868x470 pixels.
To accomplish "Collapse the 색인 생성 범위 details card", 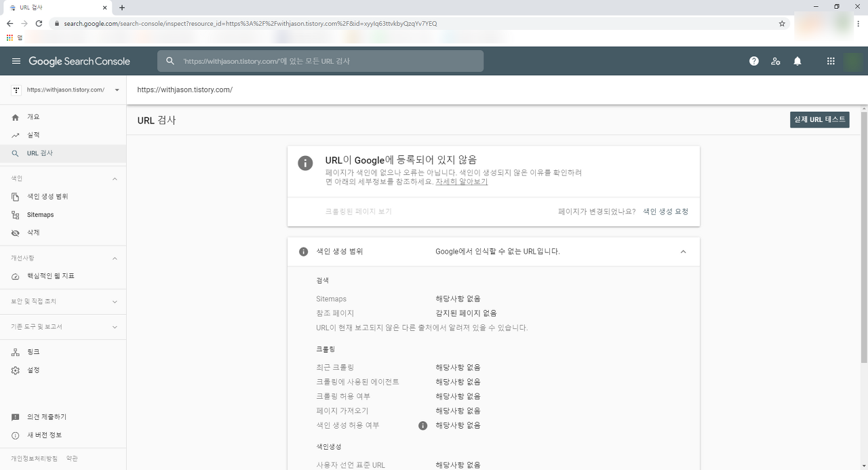I will tap(683, 252).
